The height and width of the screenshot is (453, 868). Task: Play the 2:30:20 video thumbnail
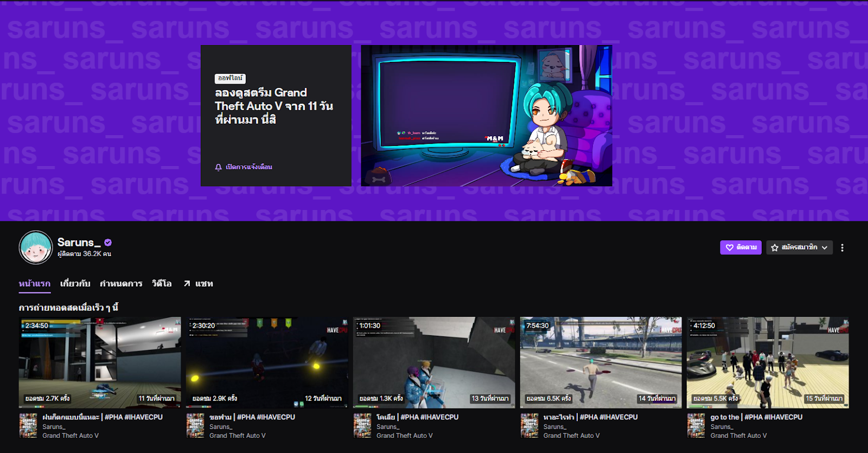[267, 362]
